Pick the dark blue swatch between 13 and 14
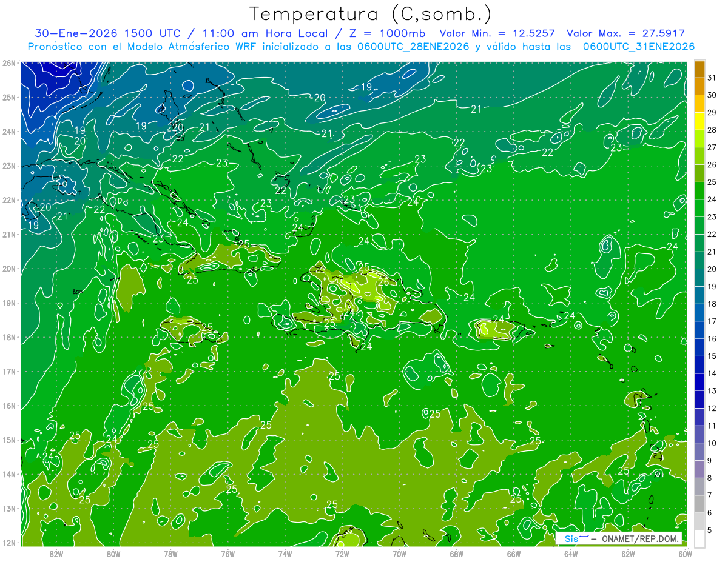Viewport: 728px width, 562px height. 699,382
